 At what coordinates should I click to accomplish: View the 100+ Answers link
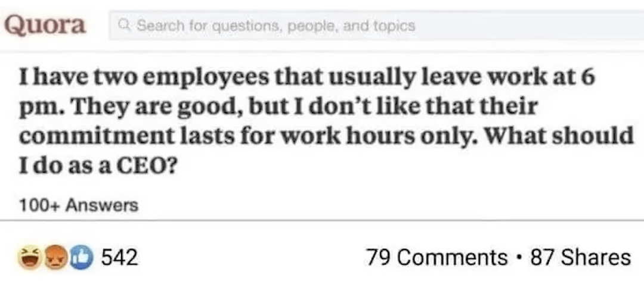[x=78, y=206]
